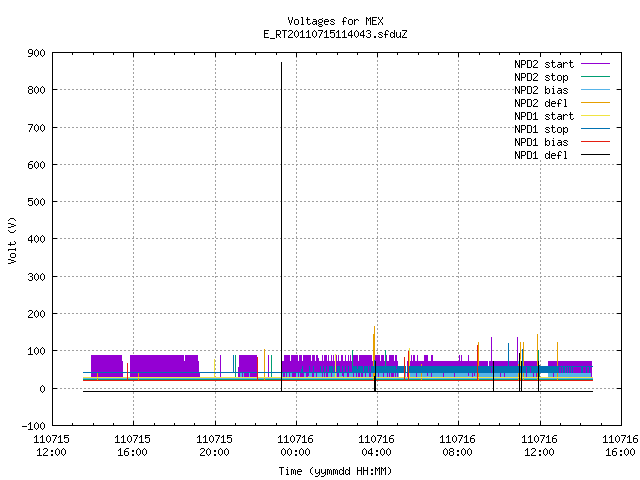Click the 100 y-axis tick label
Image resolution: width=640 pixels, height=480 pixels.
point(37,351)
